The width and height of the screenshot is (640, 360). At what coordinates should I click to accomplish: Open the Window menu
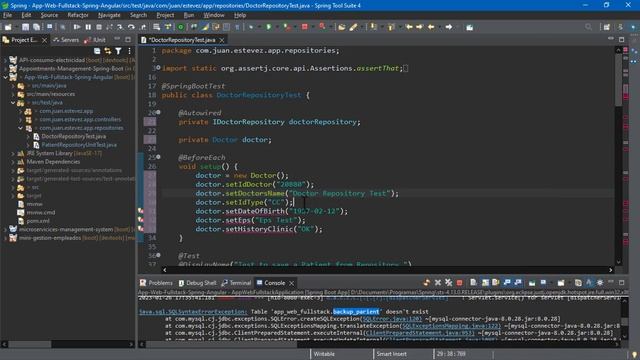point(214,15)
